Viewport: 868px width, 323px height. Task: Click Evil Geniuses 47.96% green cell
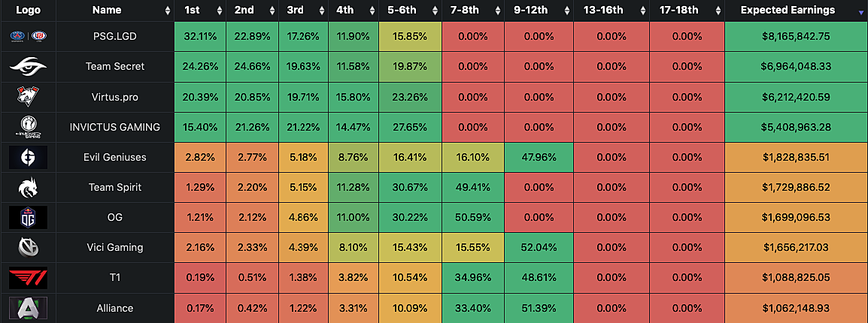[539, 157]
